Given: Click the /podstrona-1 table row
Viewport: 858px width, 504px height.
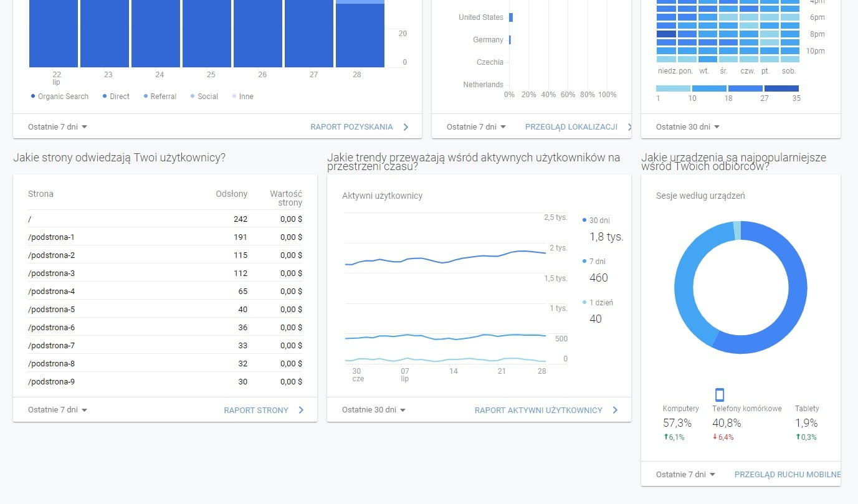Looking at the screenshot, I should 165,237.
